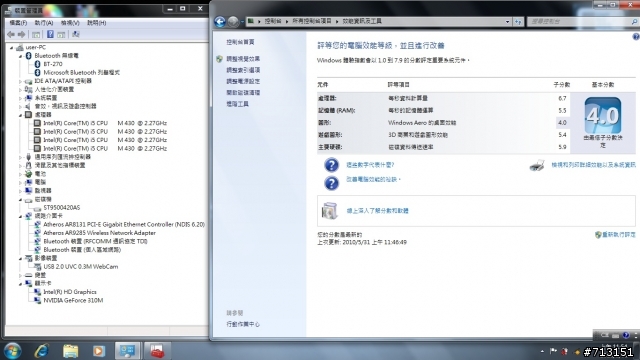Select ST9500420AS disk drive

click(x=62, y=208)
